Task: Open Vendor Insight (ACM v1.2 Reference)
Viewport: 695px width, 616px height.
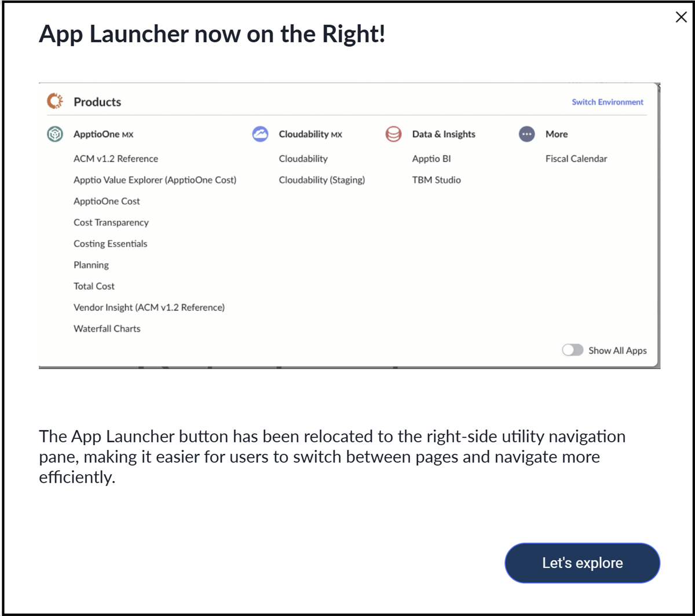Action: pyautogui.click(x=149, y=307)
